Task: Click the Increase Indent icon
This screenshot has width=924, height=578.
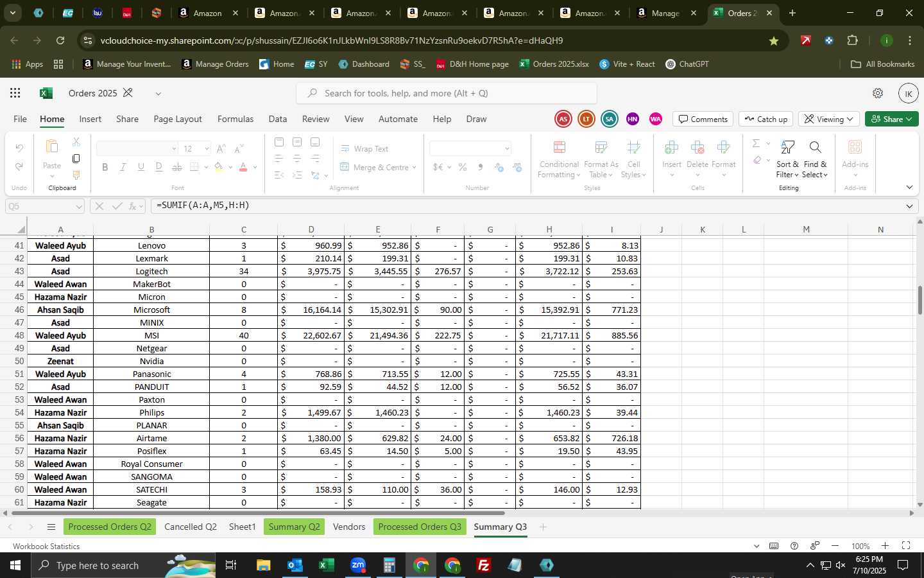Action: point(296,175)
